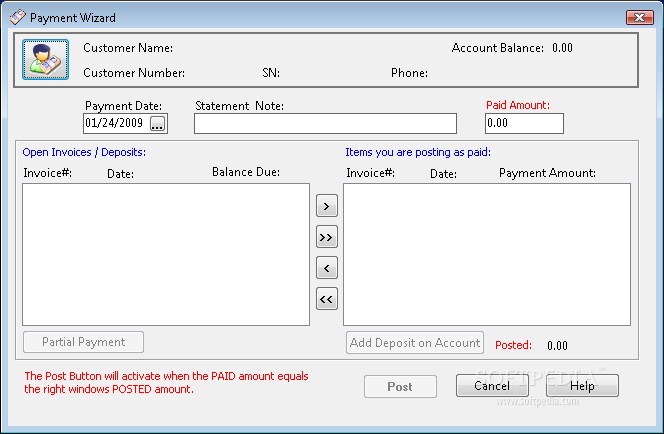Click inside the items posting as paid list

[487, 254]
